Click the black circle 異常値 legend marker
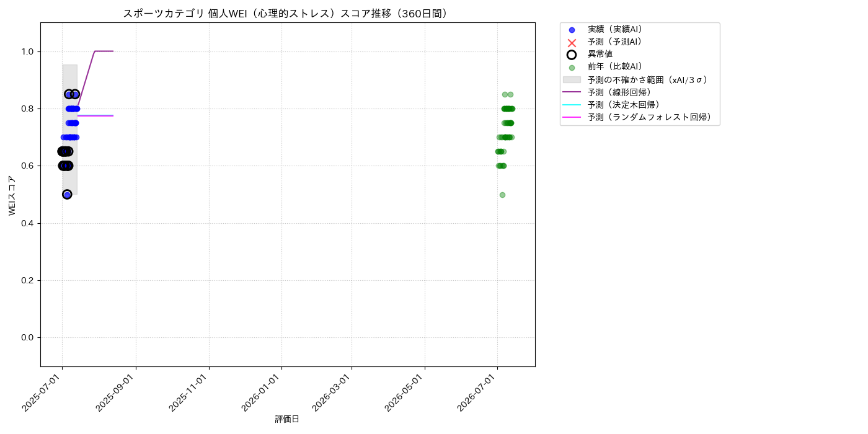 tap(572, 55)
